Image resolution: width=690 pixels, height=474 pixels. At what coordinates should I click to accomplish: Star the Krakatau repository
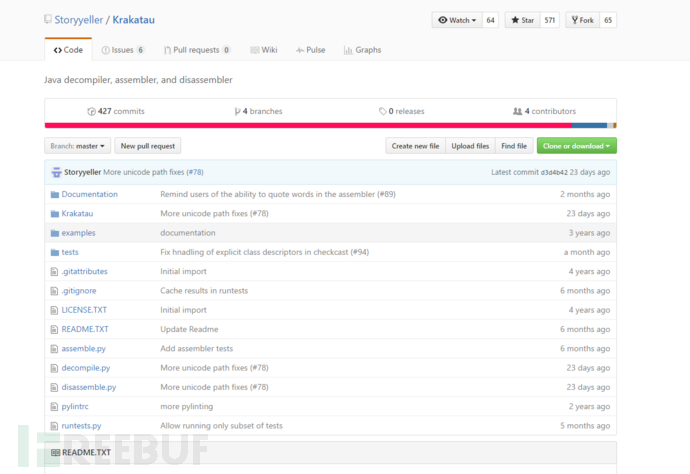(x=522, y=20)
